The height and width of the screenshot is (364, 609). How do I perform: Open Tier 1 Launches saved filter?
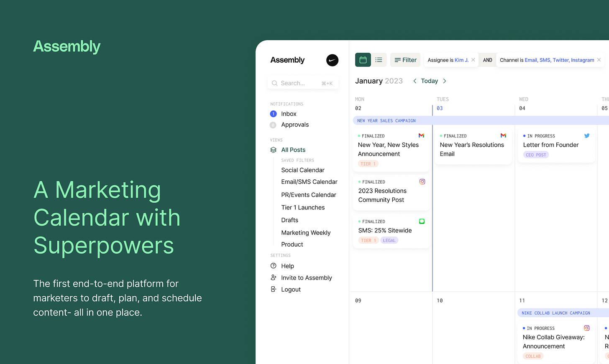(303, 207)
